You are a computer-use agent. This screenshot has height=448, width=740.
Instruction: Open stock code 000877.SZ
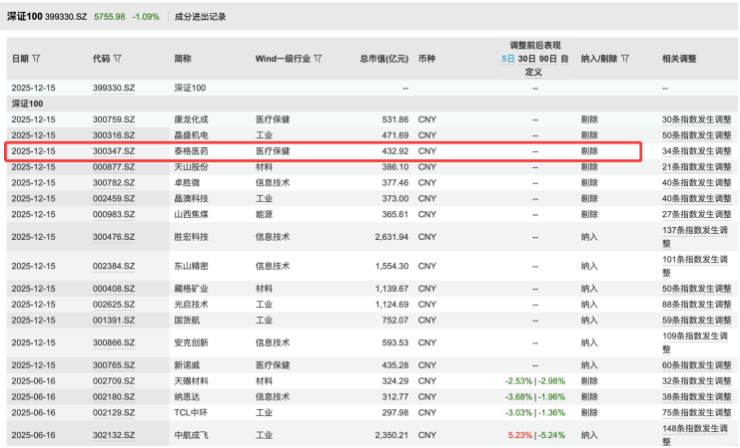click(114, 167)
